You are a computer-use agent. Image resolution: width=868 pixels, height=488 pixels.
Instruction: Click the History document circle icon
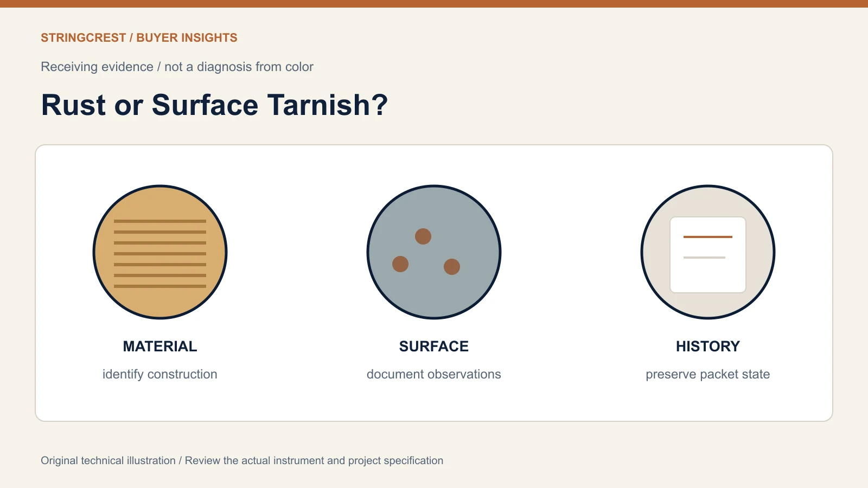(708, 252)
